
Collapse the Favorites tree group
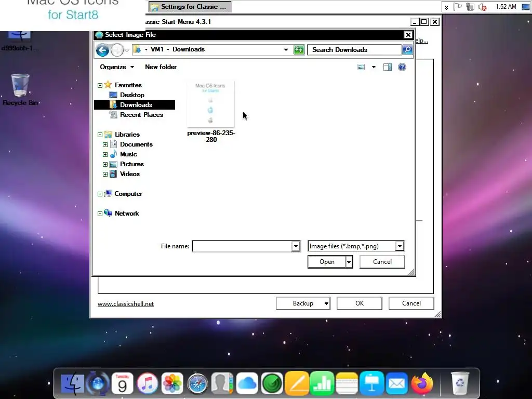pos(100,85)
